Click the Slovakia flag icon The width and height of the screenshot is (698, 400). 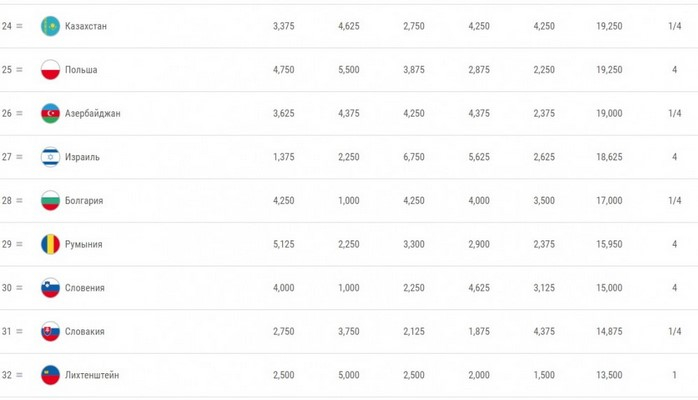pos(50,332)
